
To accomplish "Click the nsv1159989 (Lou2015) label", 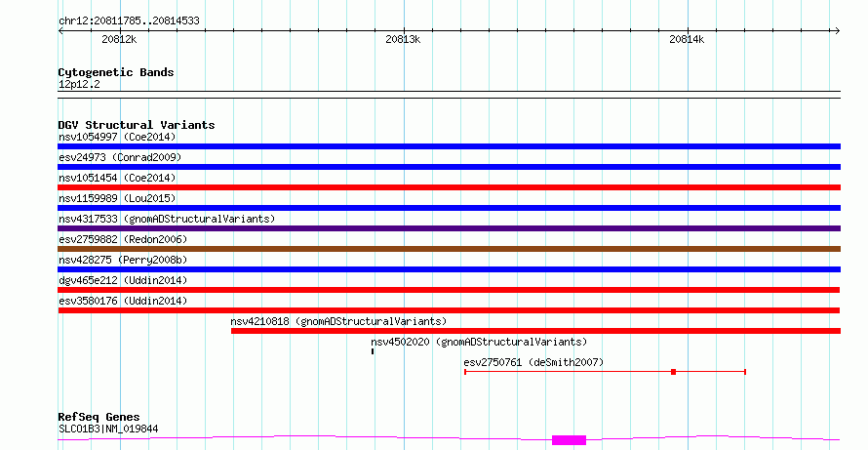I will [117, 198].
